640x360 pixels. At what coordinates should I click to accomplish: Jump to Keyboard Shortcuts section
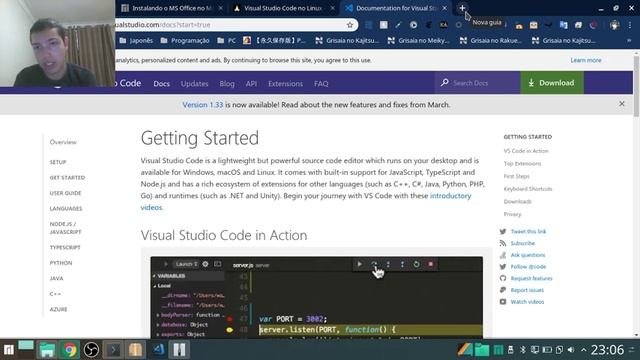pyautogui.click(x=528, y=189)
